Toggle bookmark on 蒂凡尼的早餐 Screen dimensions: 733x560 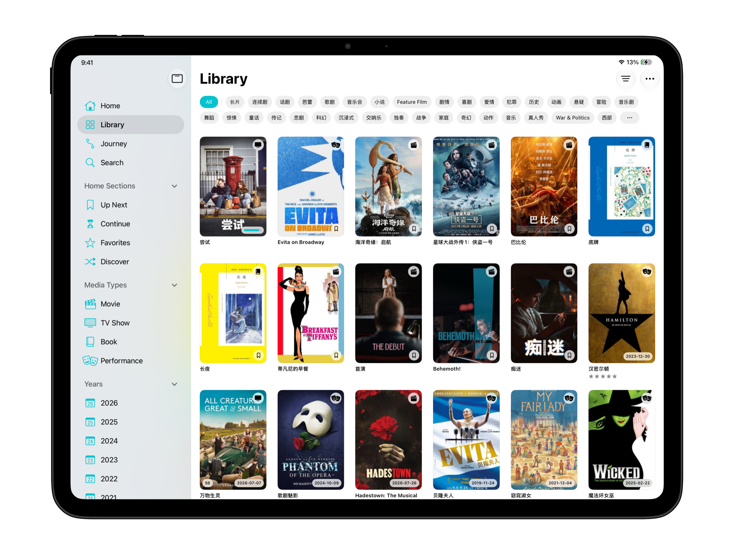(x=336, y=355)
